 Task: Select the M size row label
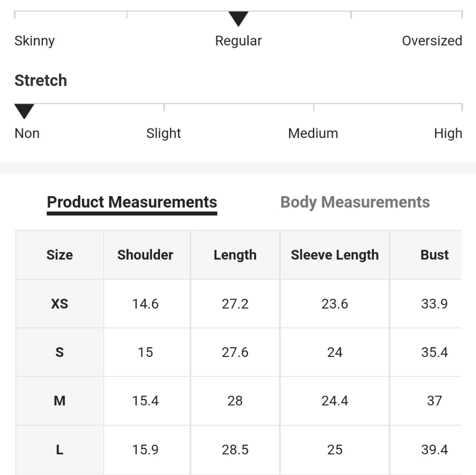coord(59,401)
